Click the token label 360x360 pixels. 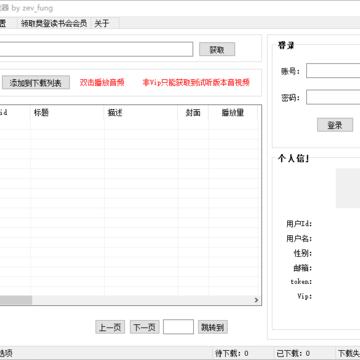coord(301,282)
